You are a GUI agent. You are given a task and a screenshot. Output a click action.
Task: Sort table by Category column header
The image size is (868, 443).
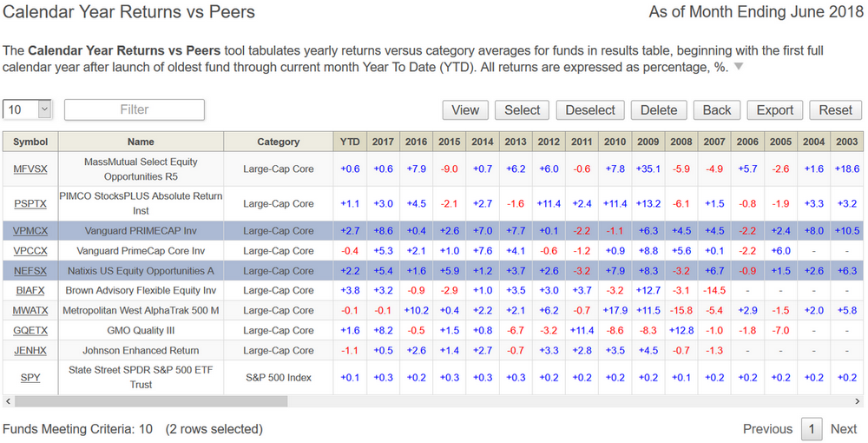(278, 142)
